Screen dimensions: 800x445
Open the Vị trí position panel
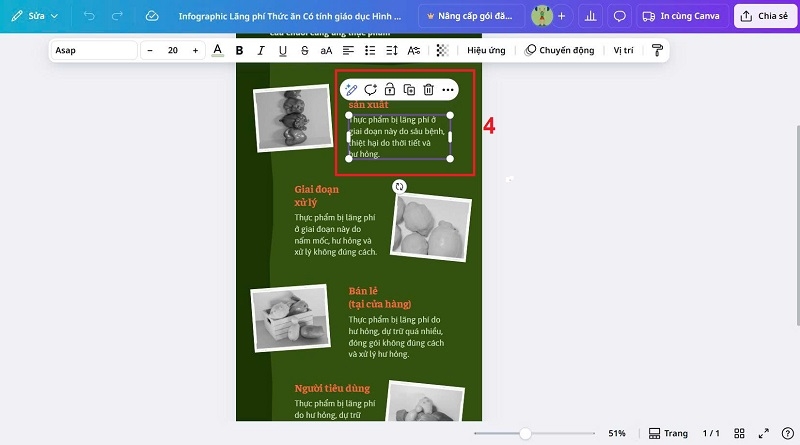[x=623, y=50]
